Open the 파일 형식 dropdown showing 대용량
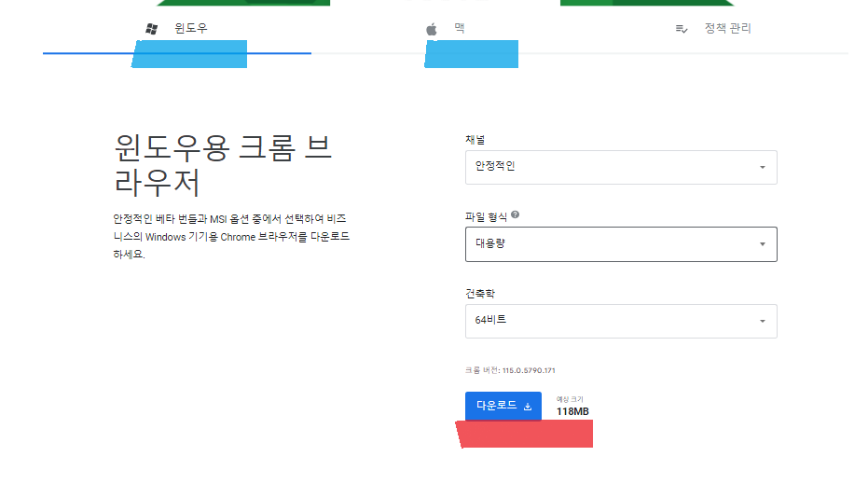Viewport: 868px width, 484px height. pyautogui.click(x=621, y=244)
